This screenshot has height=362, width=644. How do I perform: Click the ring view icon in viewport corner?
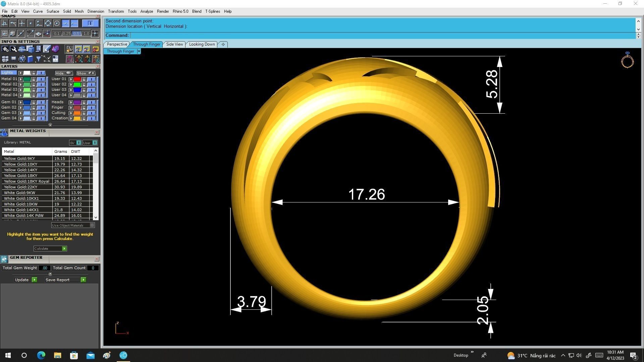coord(627,61)
